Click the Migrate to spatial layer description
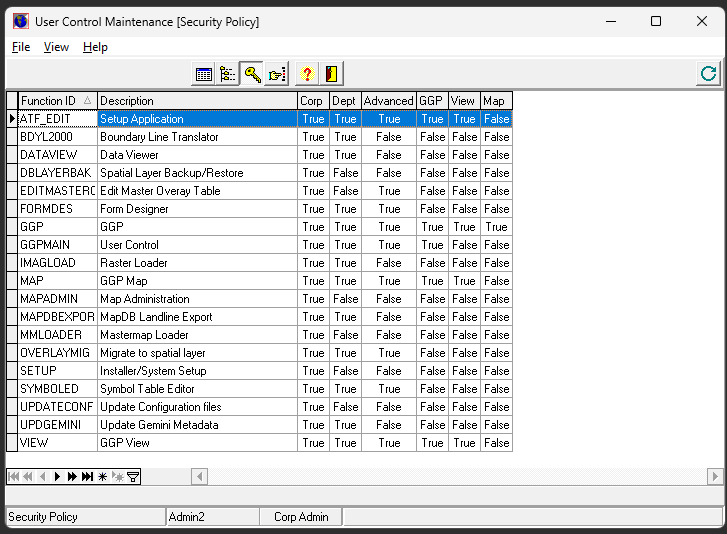This screenshot has height=534, width=727. (198, 353)
